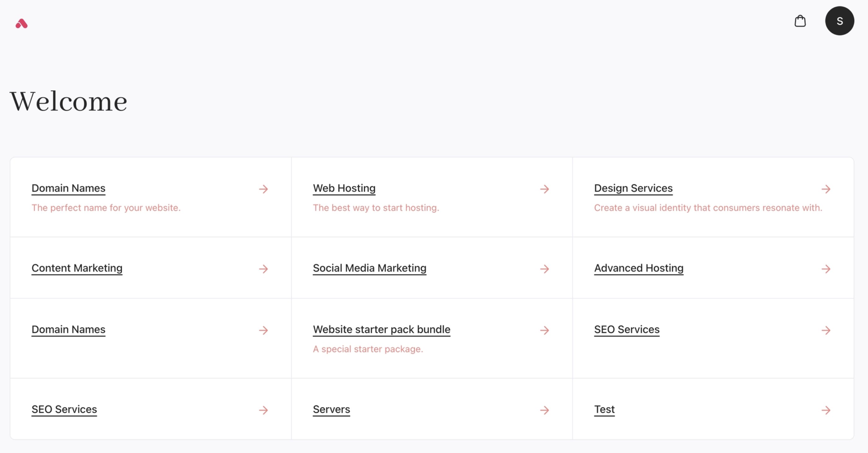Click the arrow beside Advanced Hosting

point(826,269)
